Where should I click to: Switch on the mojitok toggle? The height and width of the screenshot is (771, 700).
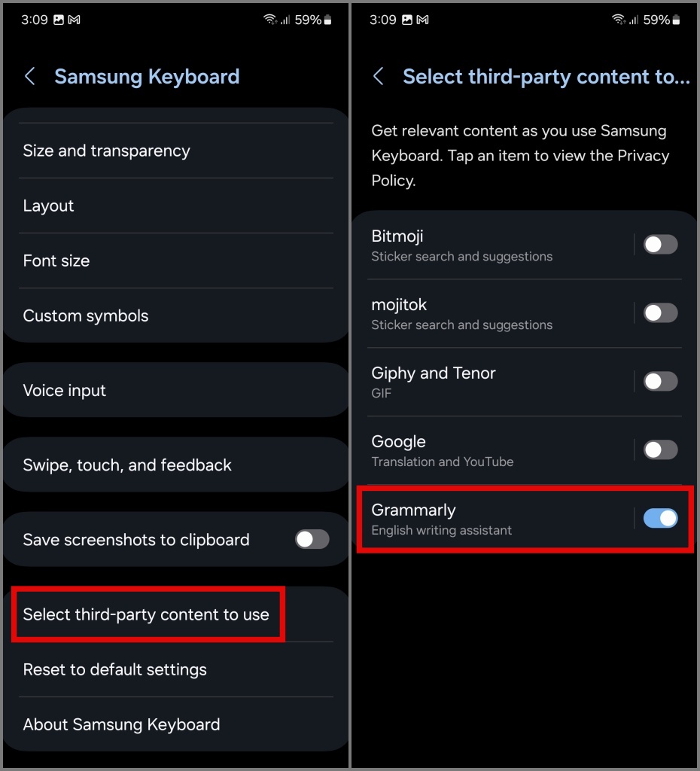(660, 312)
